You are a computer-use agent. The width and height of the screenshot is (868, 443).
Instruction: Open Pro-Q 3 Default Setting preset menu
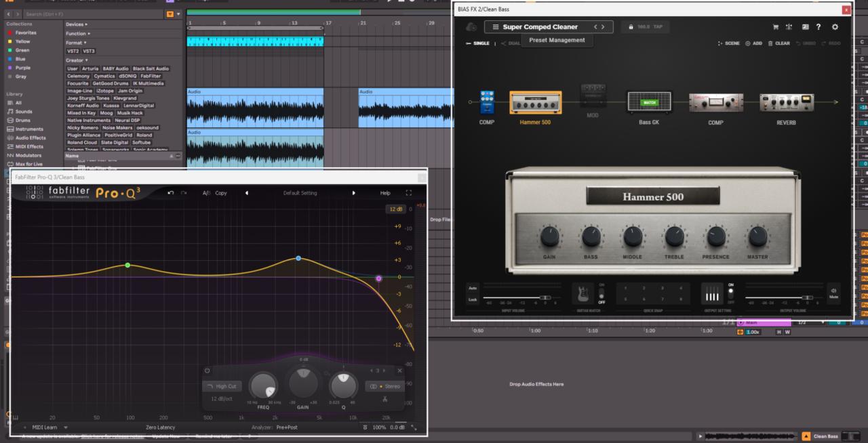[x=300, y=193]
